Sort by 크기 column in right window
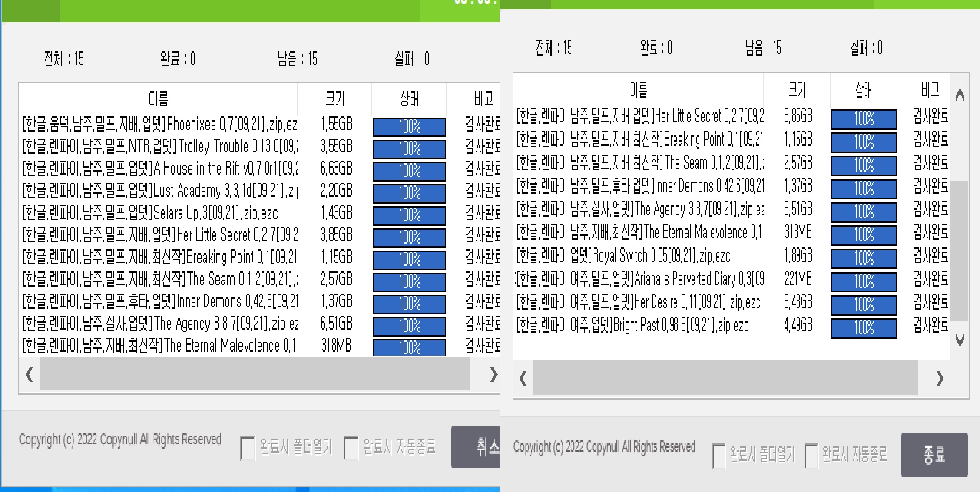The image size is (980, 492). tap(797, 90)
